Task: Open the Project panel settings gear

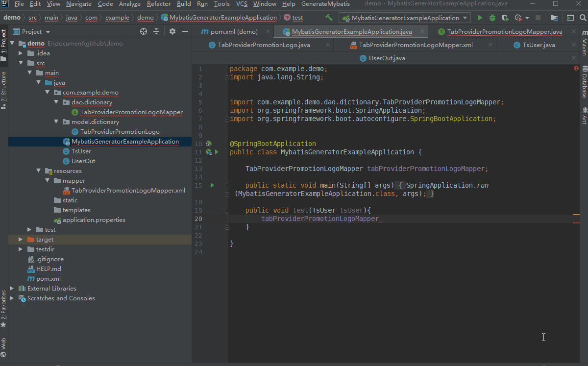Action: [172, 31]
